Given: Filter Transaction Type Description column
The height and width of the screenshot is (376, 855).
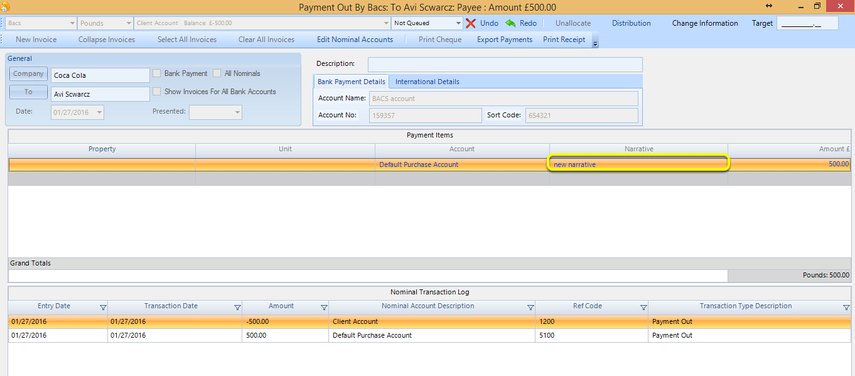Looking at the screenshot, I should [846, 307].
